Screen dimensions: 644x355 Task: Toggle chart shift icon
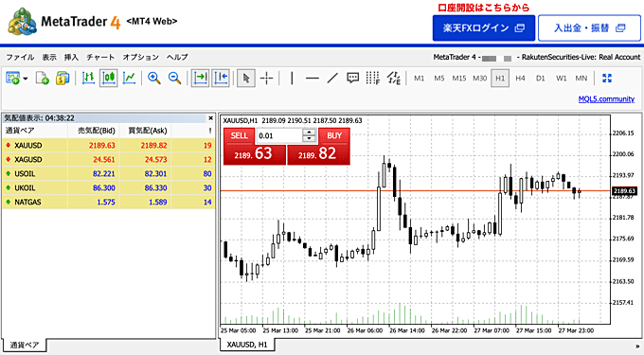click(x=221, y=78)
